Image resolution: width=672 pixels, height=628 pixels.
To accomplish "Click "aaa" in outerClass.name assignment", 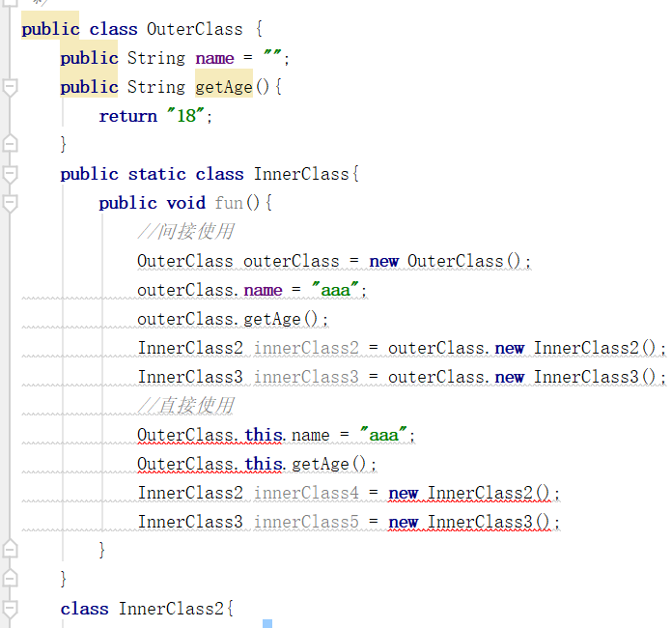I will [335, 290].
